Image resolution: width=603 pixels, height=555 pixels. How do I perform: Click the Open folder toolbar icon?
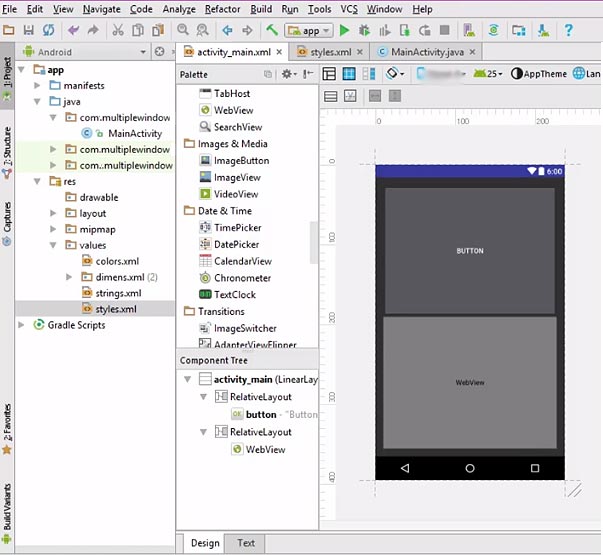[x=8, y=30]
